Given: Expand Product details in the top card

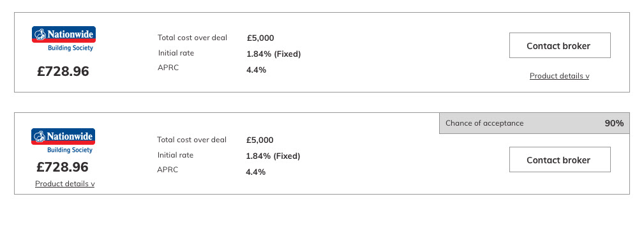Looking at the screenshot, I should pos(559,76).
